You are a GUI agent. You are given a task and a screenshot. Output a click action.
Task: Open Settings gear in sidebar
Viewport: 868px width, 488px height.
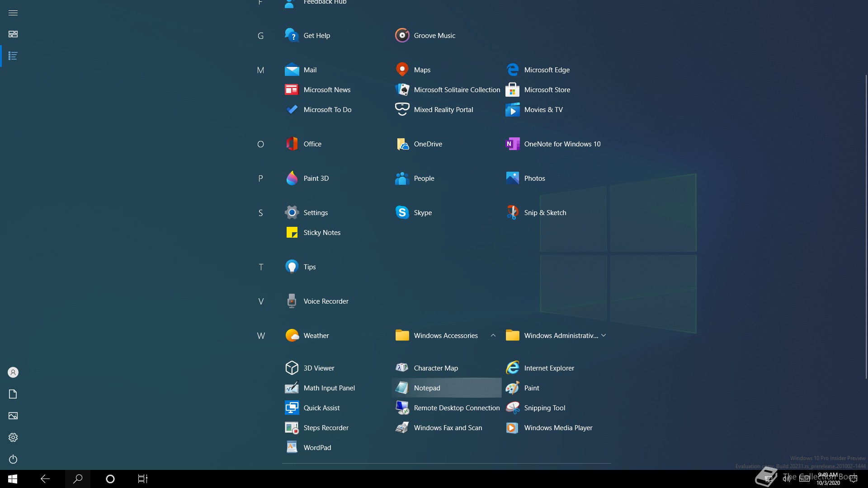[x=13, y=437]
